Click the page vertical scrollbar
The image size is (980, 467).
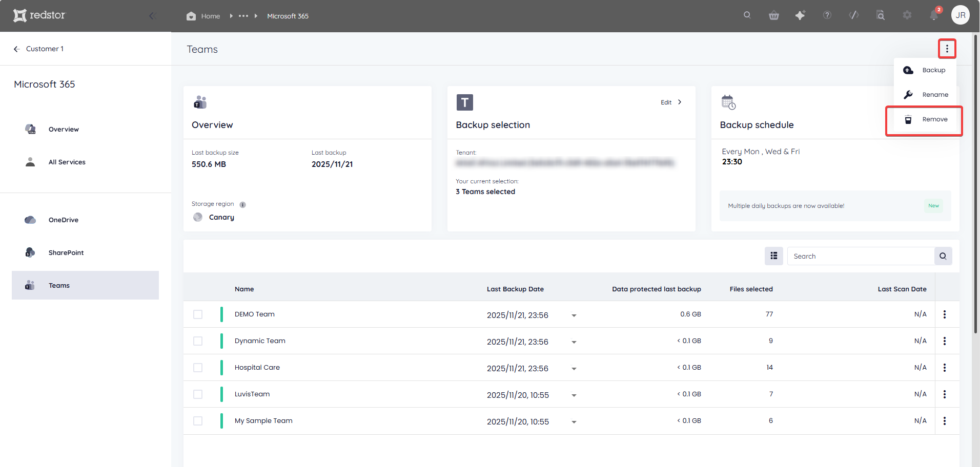(x=975, y=184)
